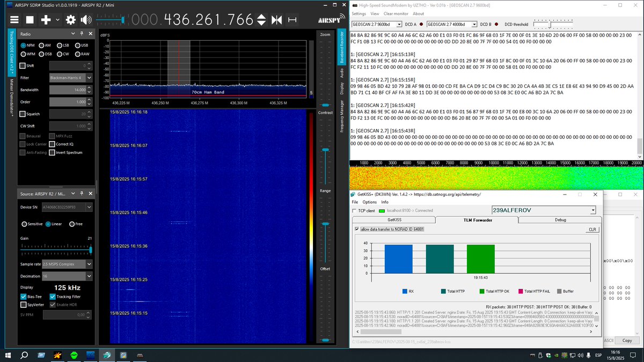
Task: Open the Tracking DDE Client side tab
Action: coord(11,53)
